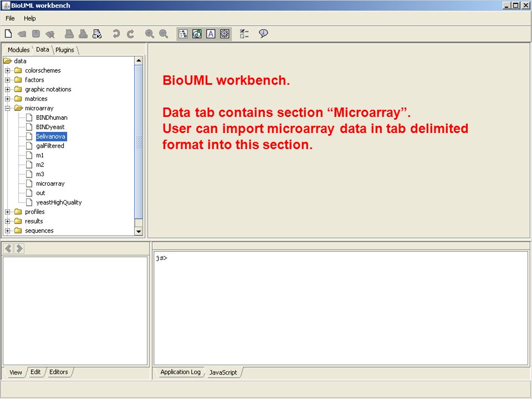This screenshot has height=399, width=532.
Task: Expand the graphic notations folder node
Action: tap(7, 90)
